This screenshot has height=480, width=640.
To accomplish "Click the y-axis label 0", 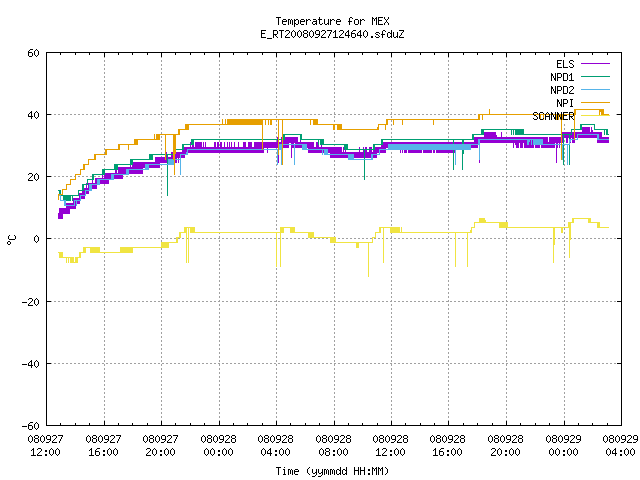I will coord(37,239).
